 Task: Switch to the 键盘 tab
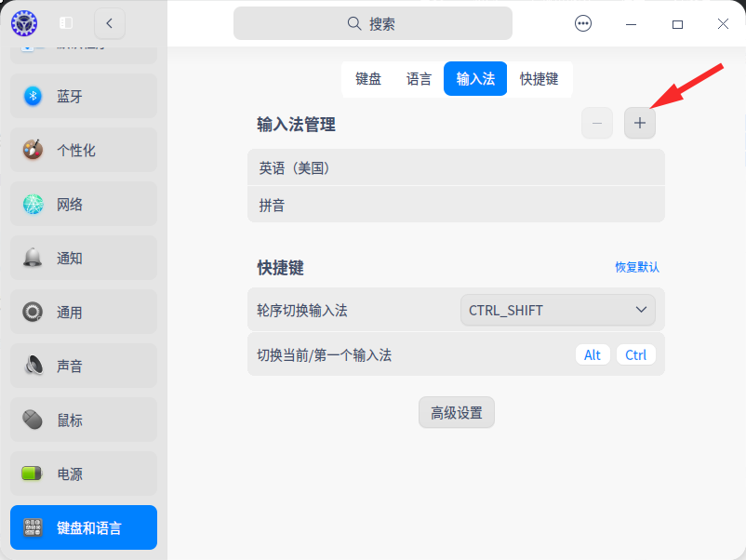pyautogui.click(x=368, y=78)
